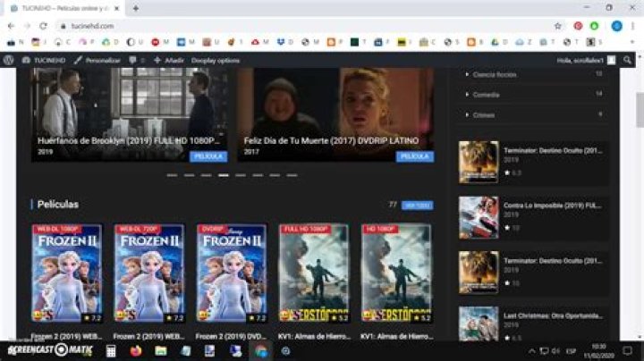
Task: Click the browser forward arrow
Action: 27,26
